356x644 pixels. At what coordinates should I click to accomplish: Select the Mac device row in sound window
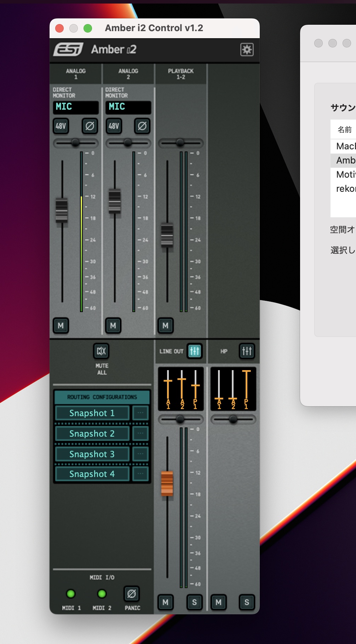coord(343,146)
